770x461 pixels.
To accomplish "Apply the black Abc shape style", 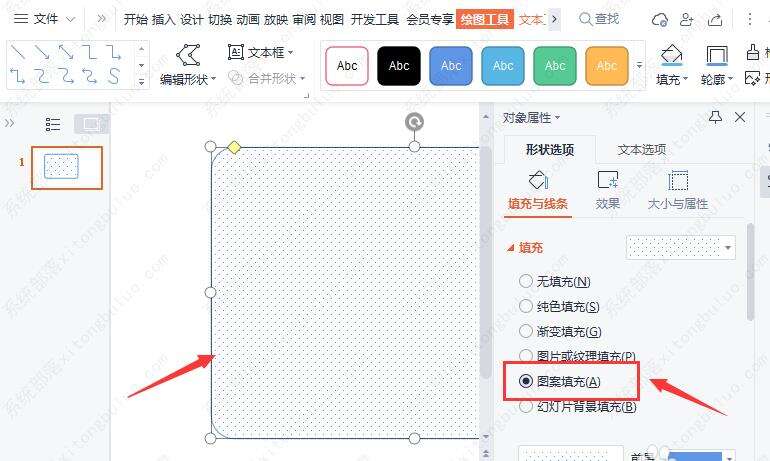I will (x=399, y=66).
